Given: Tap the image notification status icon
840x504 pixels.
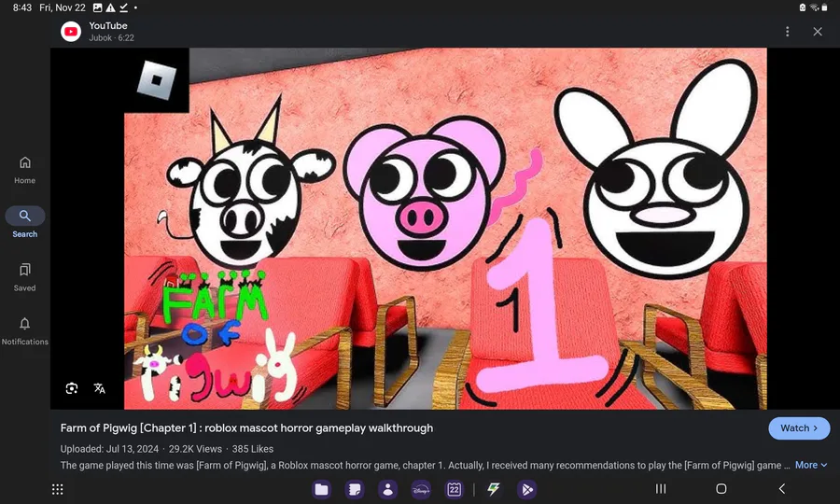Looking at the screenshot, I should click(x=97, y=7).
